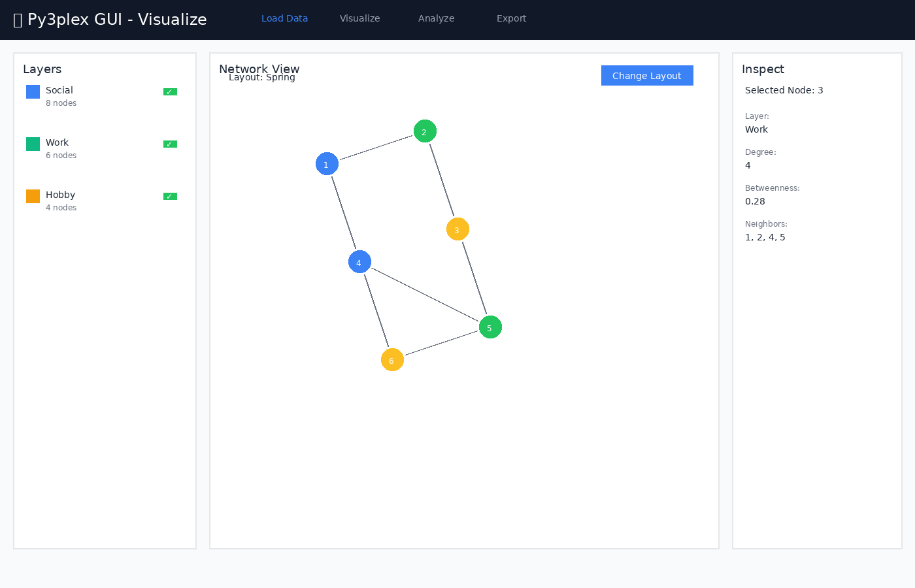This screenshot has width=915, height=588.
Task: Click green node 2 in the network
Action: click(x=425, y=131)
